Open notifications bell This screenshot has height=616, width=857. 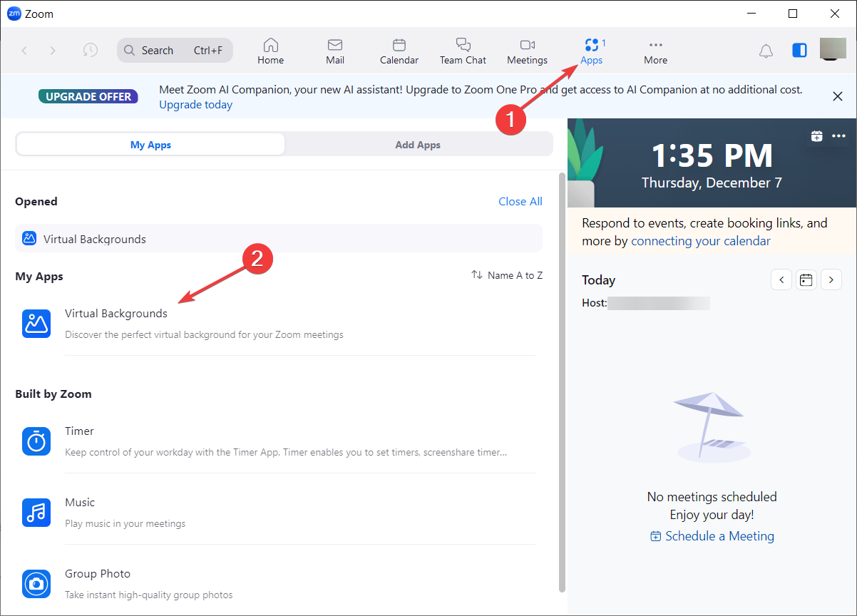[766, 51]
